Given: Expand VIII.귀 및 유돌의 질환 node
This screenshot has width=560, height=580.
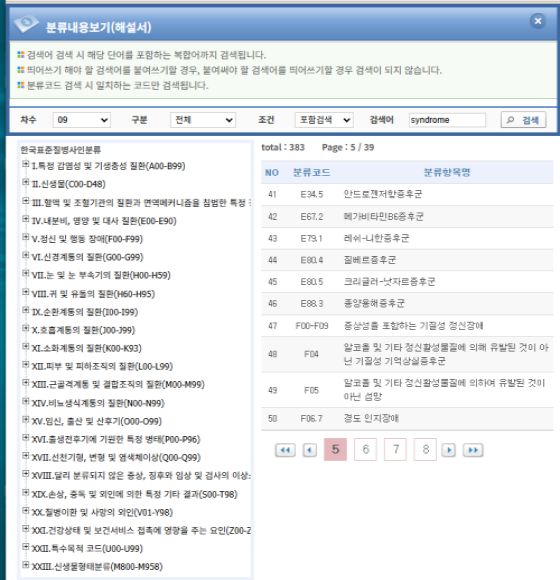Looking at the screenshot, I should [x=25, y=292].
